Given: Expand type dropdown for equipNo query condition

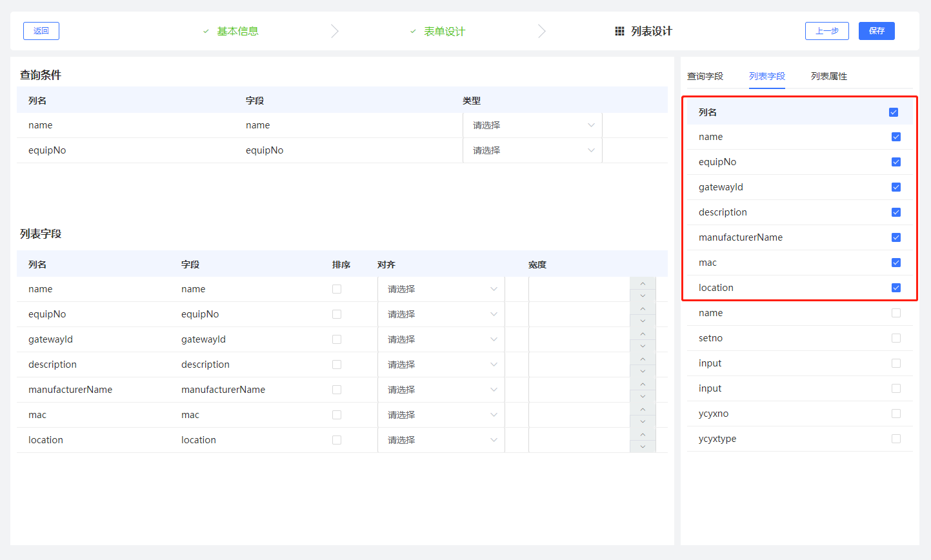Looking at the screenshot, I should 532,150.
